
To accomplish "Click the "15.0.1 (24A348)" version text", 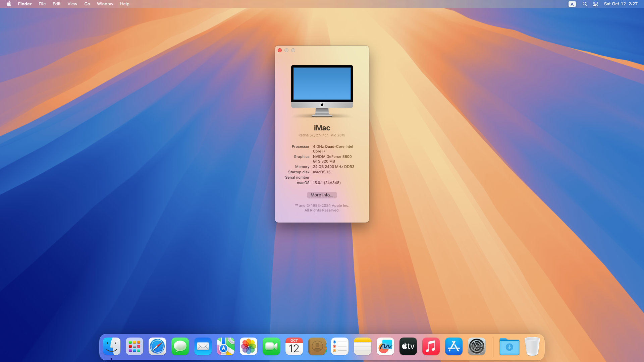I will [327, 183].
